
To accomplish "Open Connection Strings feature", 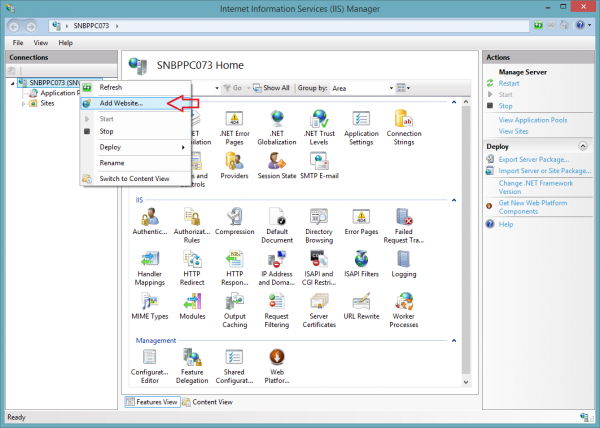I will [404, 128].
